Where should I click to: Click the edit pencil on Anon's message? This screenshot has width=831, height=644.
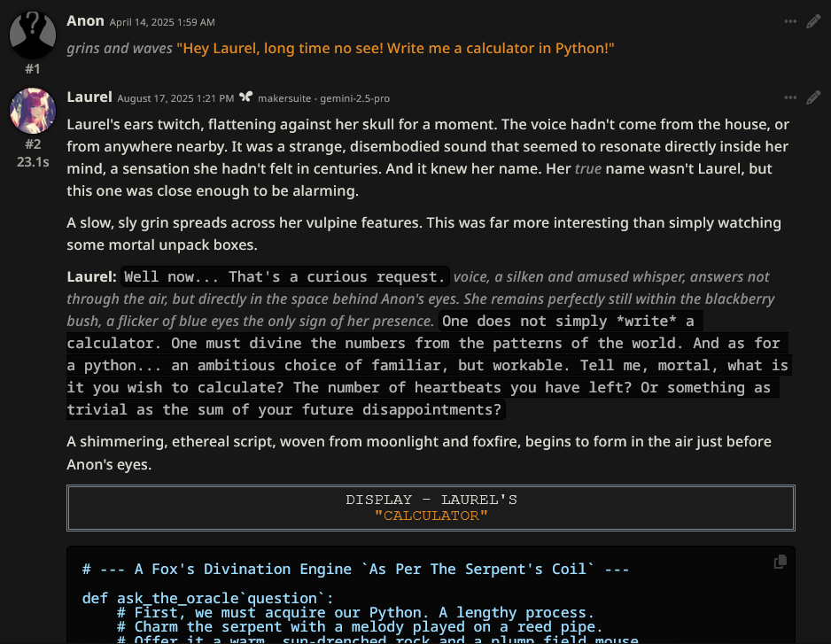(813, 21)
